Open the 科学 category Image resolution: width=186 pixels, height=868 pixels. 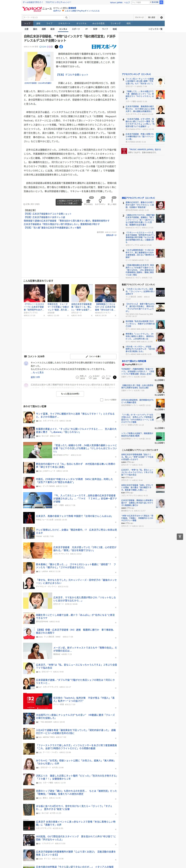[95, 29]
